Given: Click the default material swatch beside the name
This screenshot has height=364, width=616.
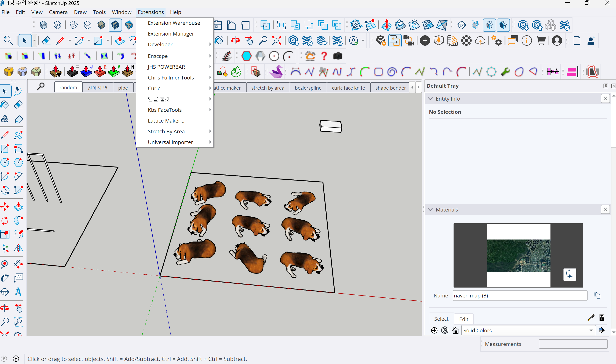Looking at the screenshot, I should click(597, 295).
